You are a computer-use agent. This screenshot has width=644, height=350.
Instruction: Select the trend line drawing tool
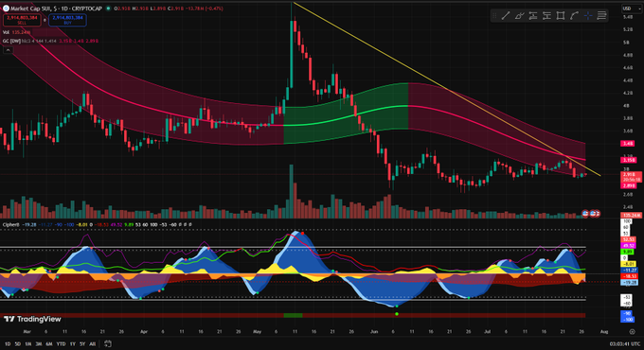click(506, 15)
